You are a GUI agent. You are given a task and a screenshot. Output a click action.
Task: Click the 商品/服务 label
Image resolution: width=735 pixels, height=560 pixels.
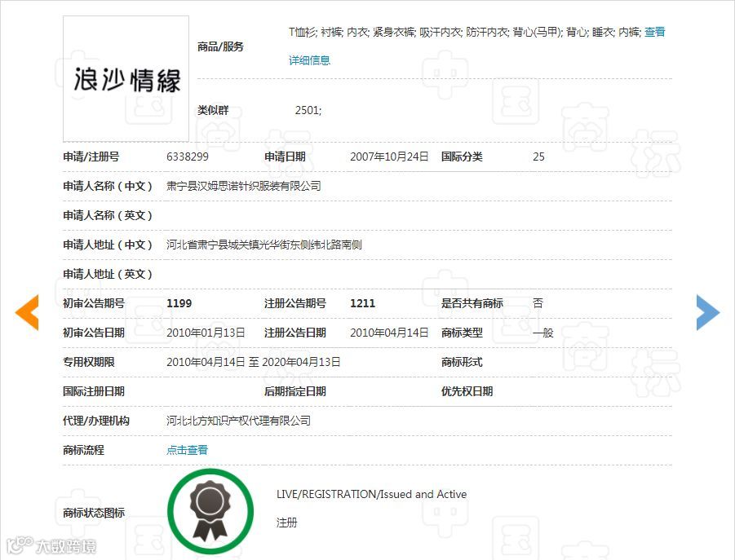point(220,46)
